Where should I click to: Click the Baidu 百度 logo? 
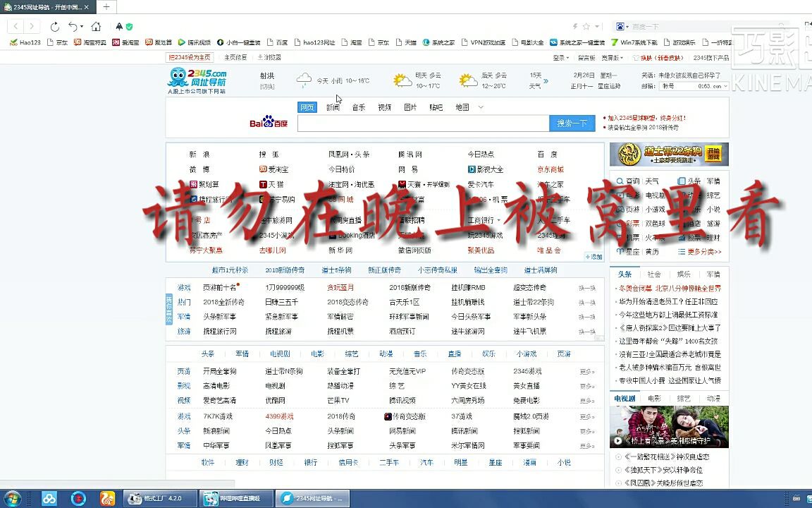tap(269, 122)
